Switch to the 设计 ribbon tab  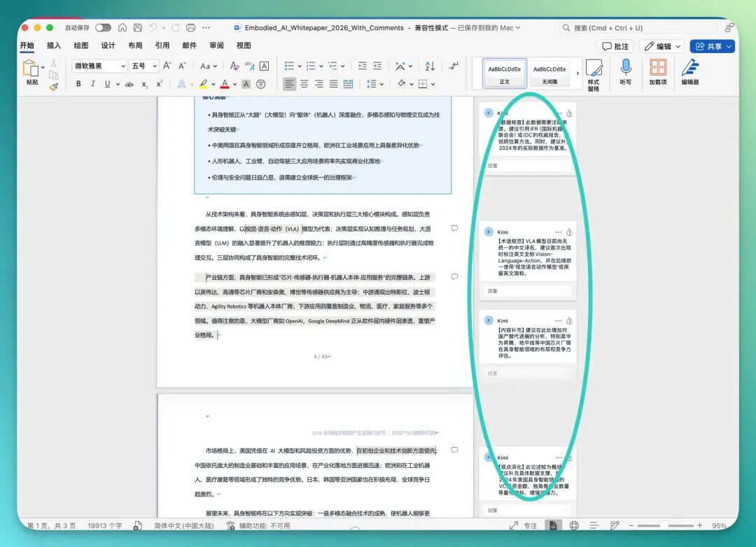(108, 45)
